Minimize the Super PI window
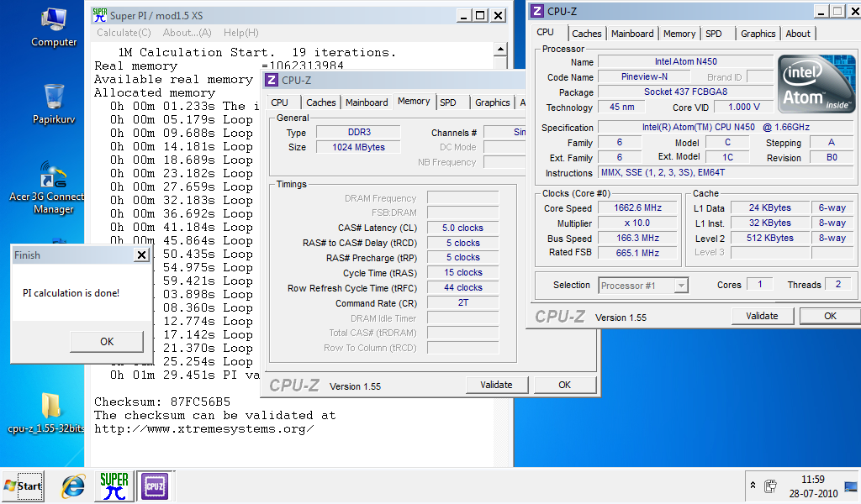Viewport: 861px width, 504px height. (x=464, y=15)
